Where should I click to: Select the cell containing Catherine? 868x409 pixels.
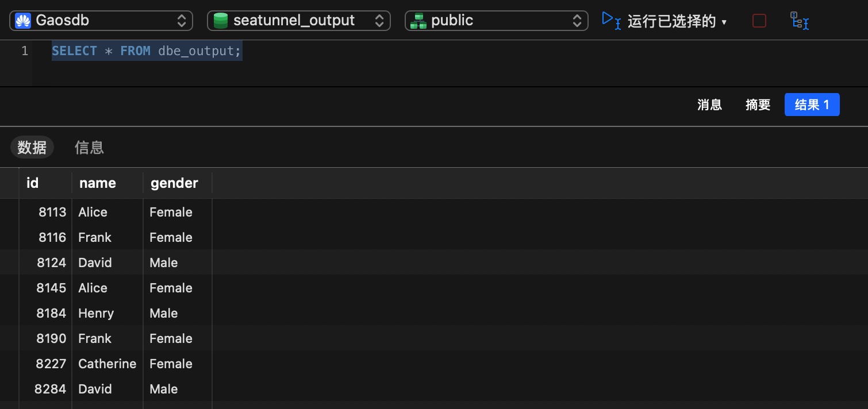coord(107,364)
